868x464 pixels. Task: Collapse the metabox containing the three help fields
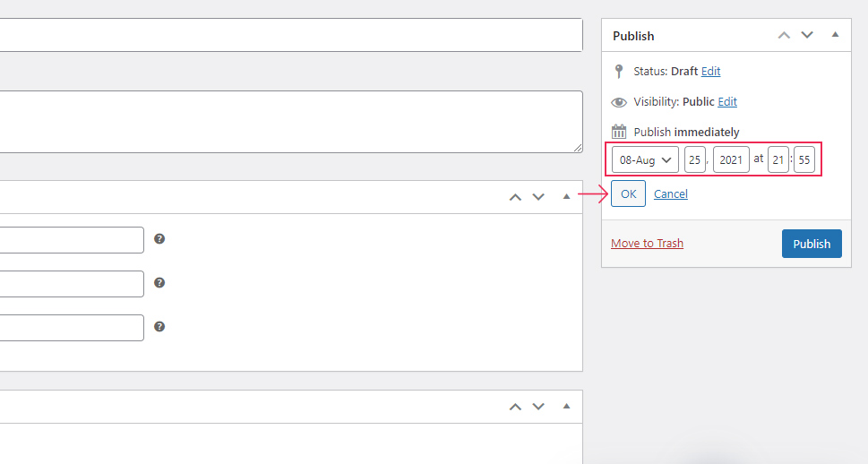click(566, 196)
